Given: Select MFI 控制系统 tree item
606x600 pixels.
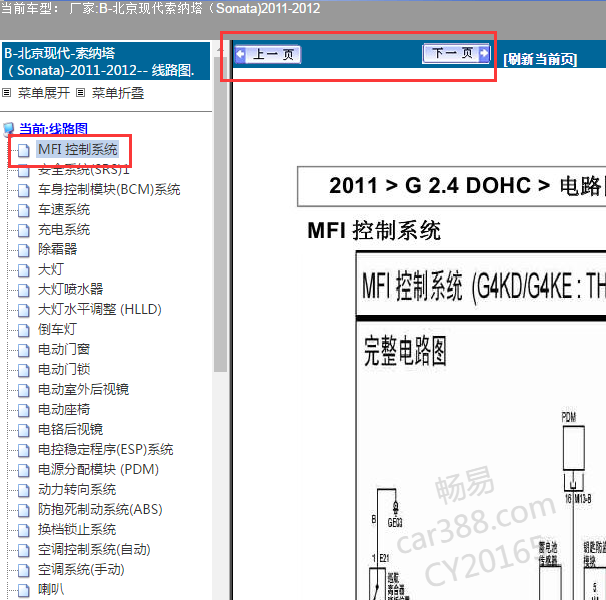Looking at the screenshot, I should [78, 149].
